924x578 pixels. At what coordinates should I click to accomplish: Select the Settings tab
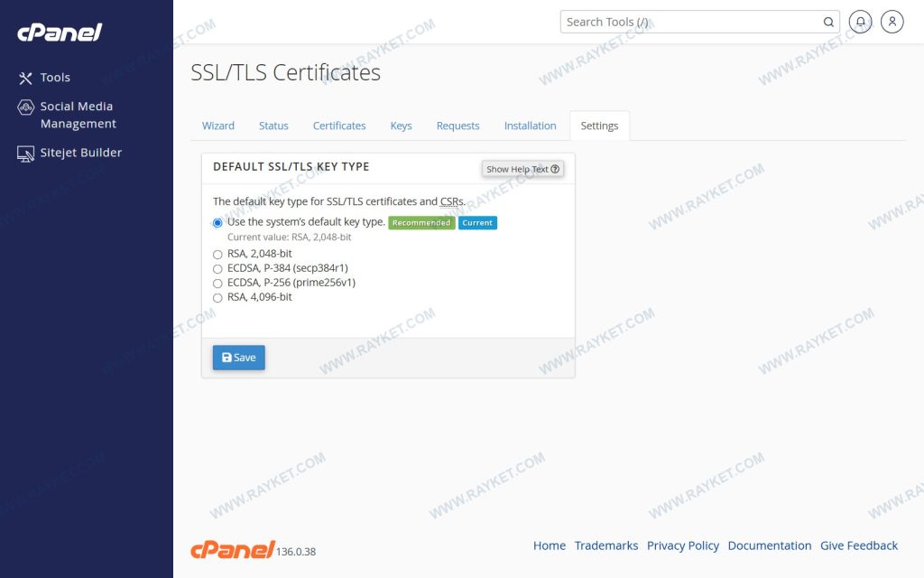tap(599, 126)
